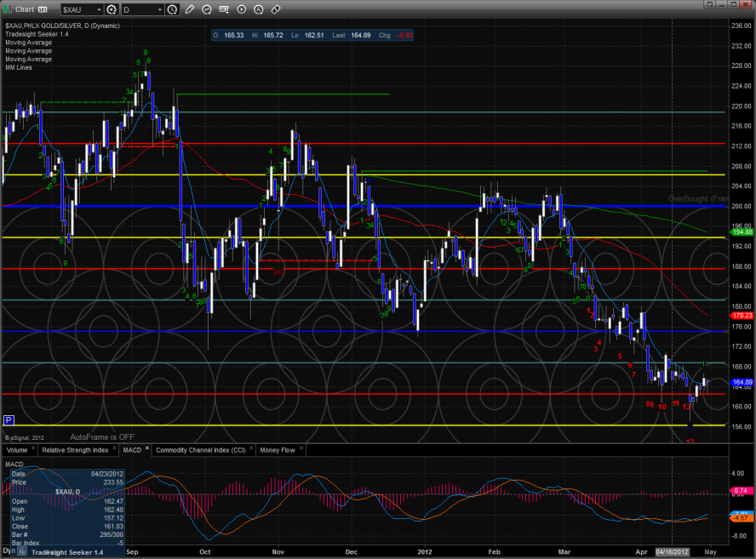The width and height of the screenshot is (756, 559).
Task: Click the 164.89 last price marker
Action: tap(742, 382)
